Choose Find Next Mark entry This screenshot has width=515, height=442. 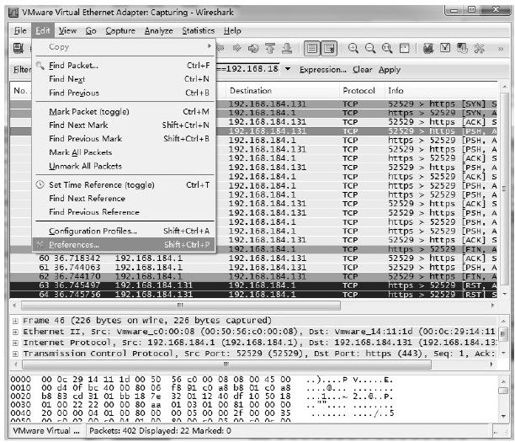pos(124,125)
